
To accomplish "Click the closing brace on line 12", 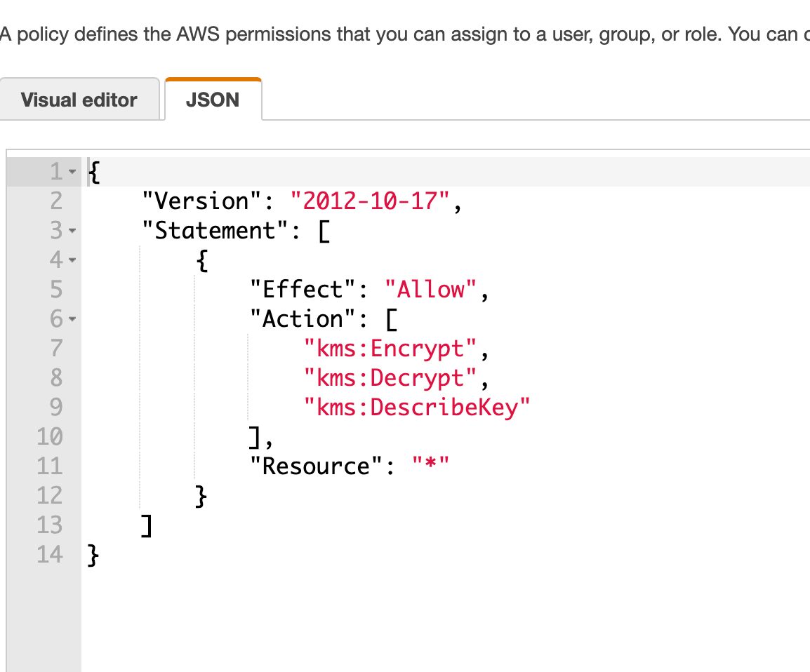I will [201, 497].
